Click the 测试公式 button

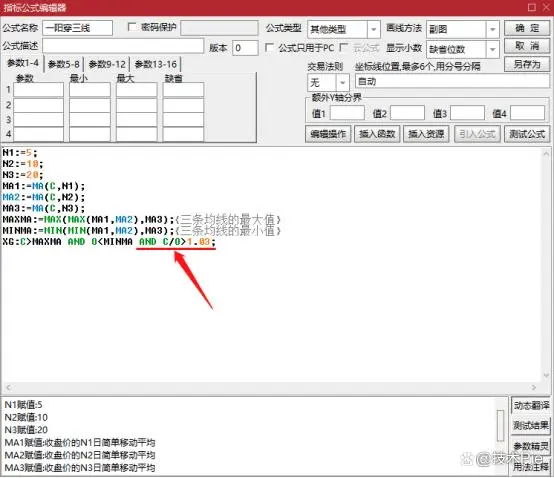pyautogui.click(x=527, y=134)
